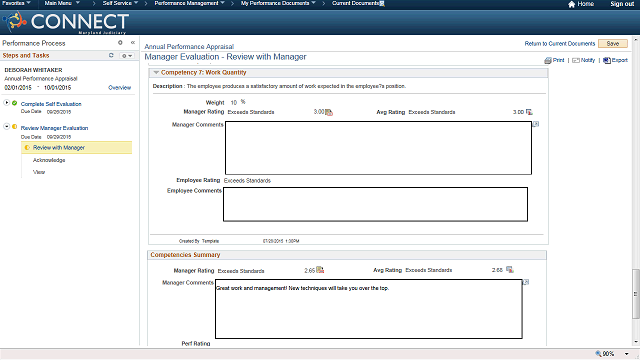Click the Competencies Summary header
This screenshot has width=640, height=360.
(x=185, y=255)
